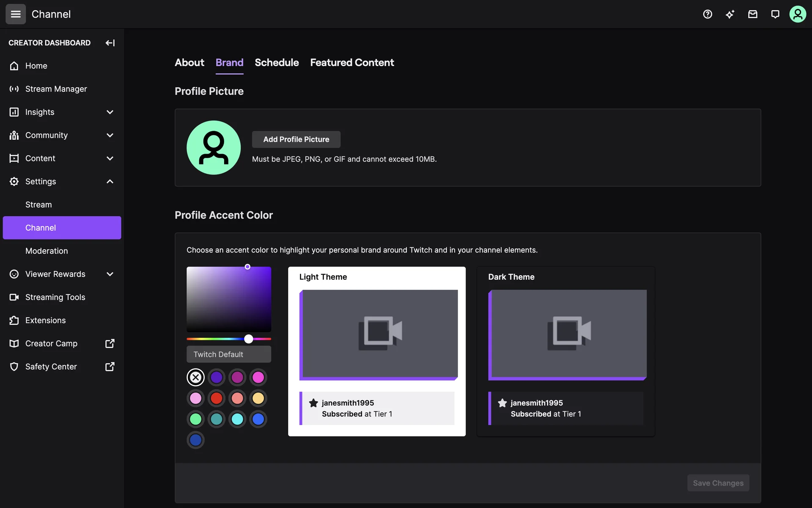
Task: Click the Save Changes button
Action: (718, 483)
